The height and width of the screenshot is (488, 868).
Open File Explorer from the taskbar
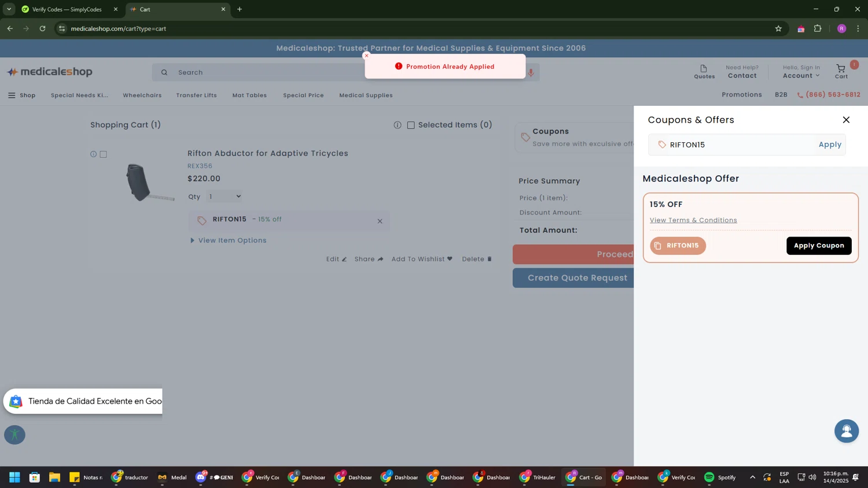tap(54, 477)
